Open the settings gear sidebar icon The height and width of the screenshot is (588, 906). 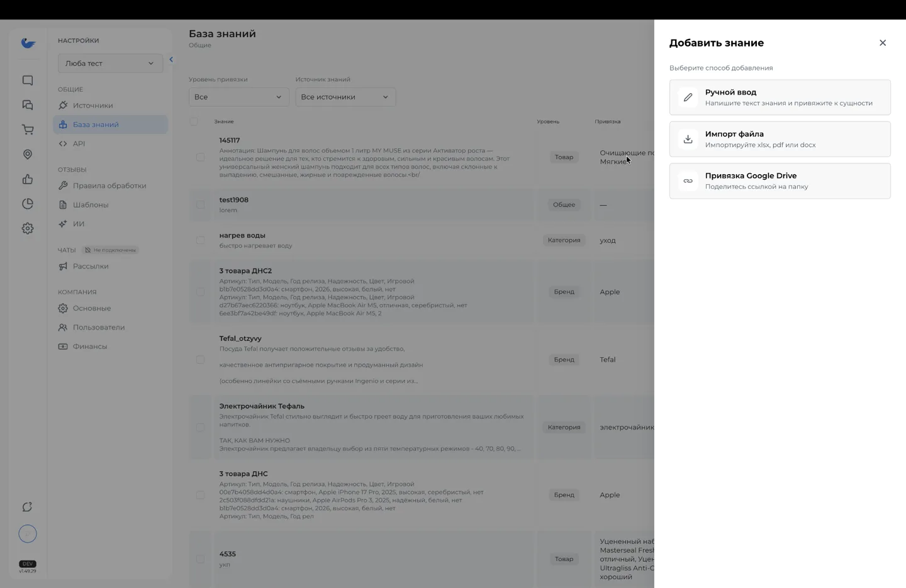tap(28, 228)
